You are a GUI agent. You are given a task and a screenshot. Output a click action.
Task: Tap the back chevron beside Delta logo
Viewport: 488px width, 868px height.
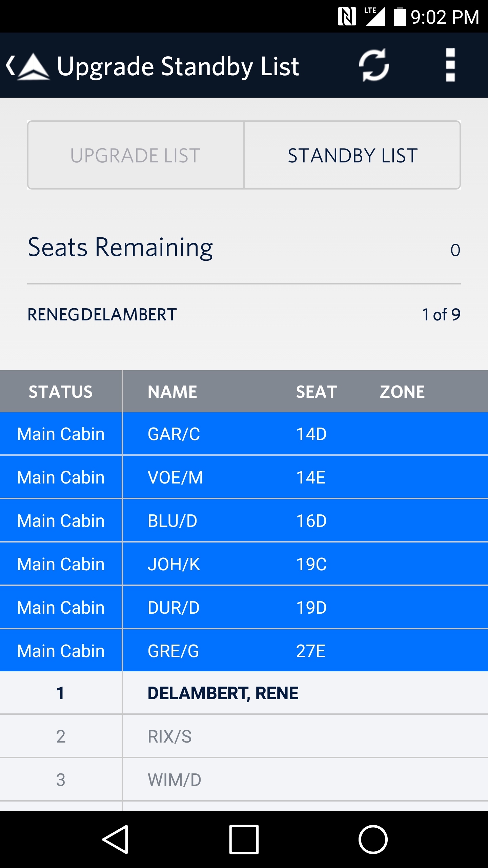click(x=11, y=65)
